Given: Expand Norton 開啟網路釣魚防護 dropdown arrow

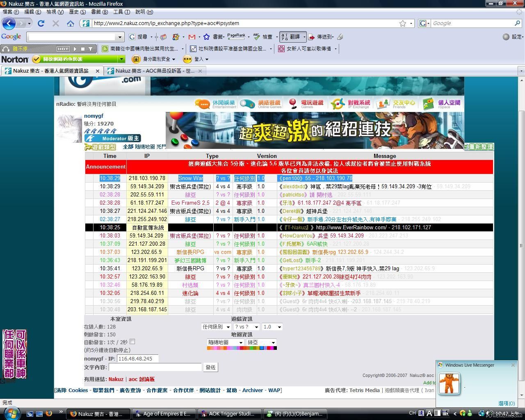Looking at the screenshot, I should 121,59.
